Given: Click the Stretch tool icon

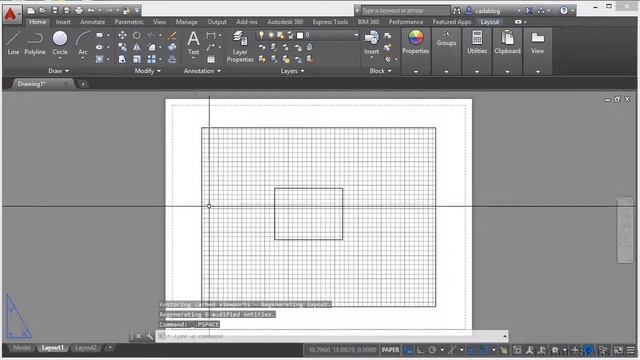Looking at the screenshot, I should (122, 59).
